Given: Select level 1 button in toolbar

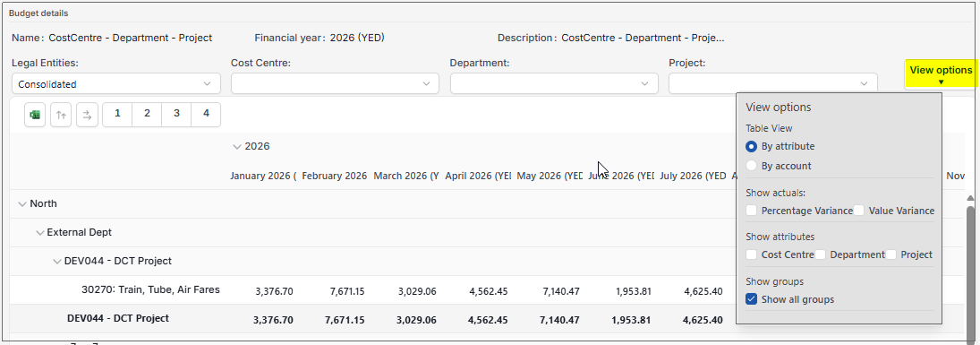Looking at the screenshot, I should coord(117,114).
